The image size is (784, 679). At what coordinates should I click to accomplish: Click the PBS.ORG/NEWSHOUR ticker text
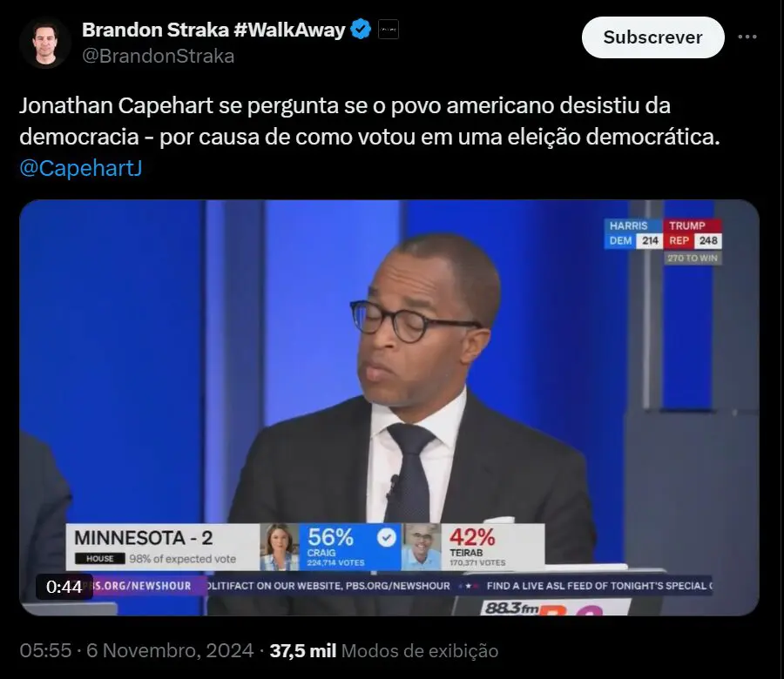click(x=143, y=586)
